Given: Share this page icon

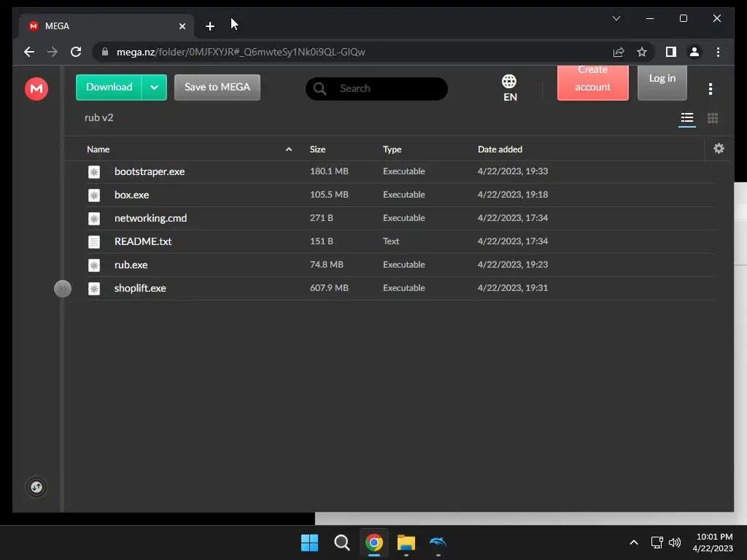Looking at the screenshot, I should pyautogui.click(x=619, y=52).
